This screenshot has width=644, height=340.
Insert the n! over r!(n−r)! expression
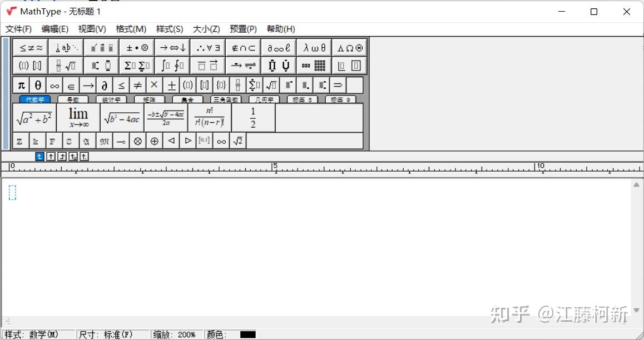point(210,118)
